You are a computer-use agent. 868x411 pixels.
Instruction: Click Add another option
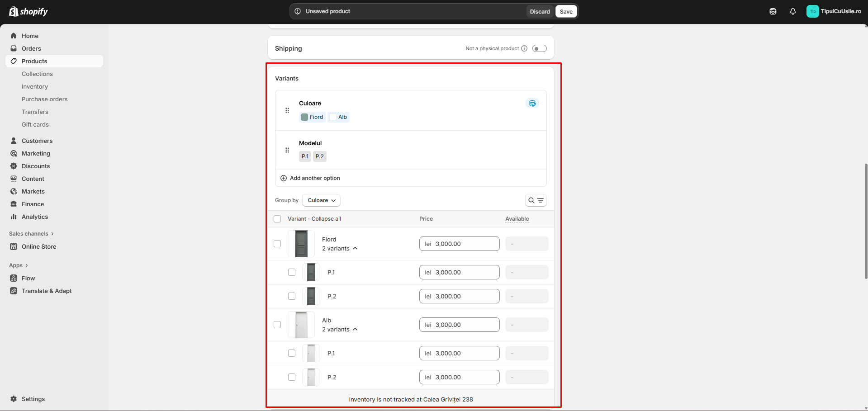coord(315,178)
